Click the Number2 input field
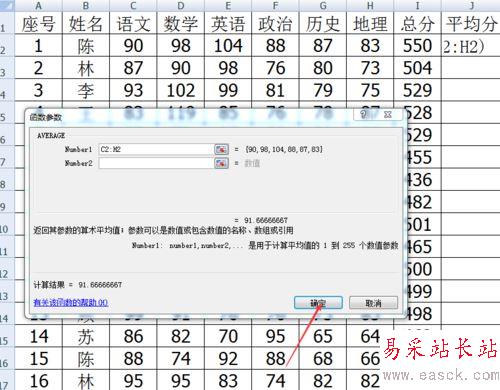 click(x=155, y=163)
